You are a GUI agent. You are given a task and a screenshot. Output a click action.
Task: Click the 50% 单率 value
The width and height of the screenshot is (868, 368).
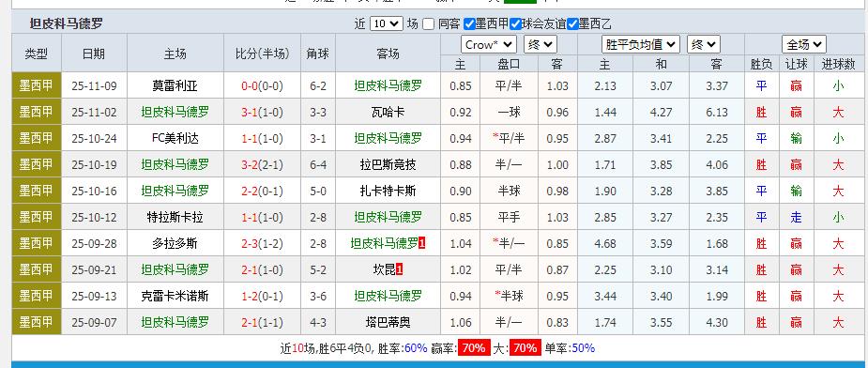[583, 348]
